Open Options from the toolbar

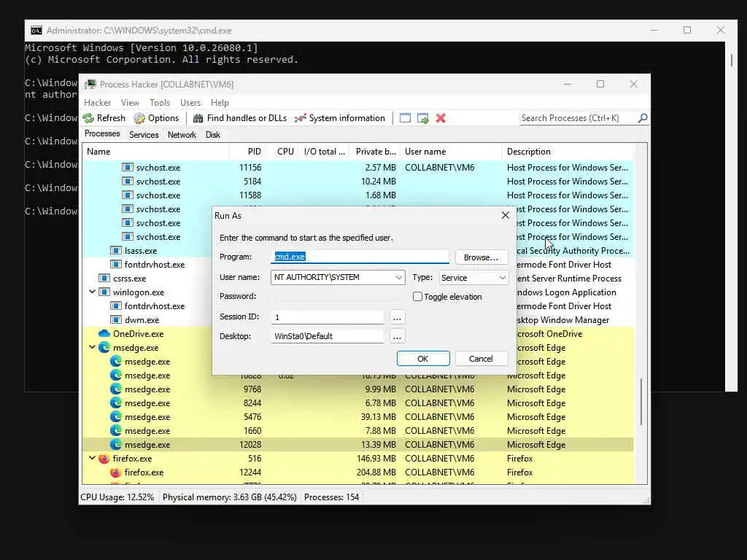[156, 118]
